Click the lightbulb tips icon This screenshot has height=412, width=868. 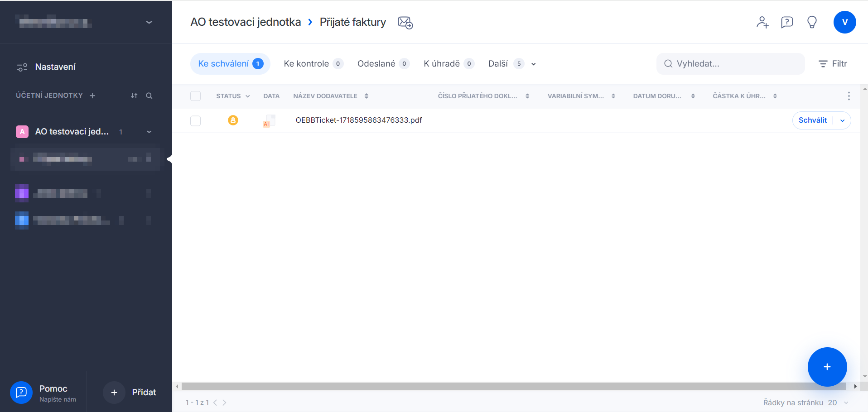point(812,22)
